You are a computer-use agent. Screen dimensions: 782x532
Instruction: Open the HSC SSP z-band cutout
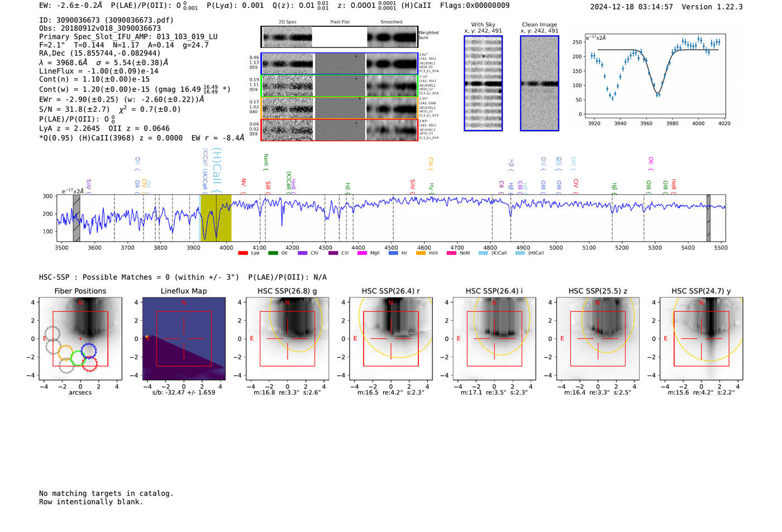(x=598, y=339)
